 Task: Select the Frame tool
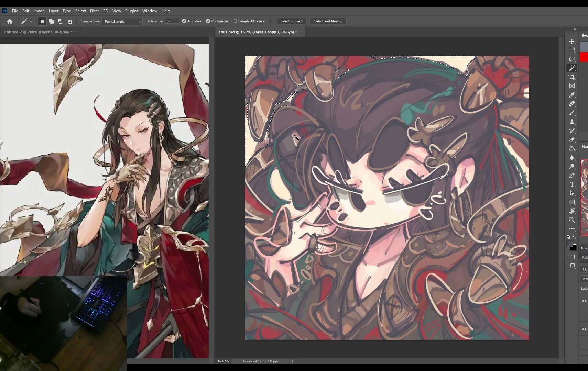click(x=572, y=86)
